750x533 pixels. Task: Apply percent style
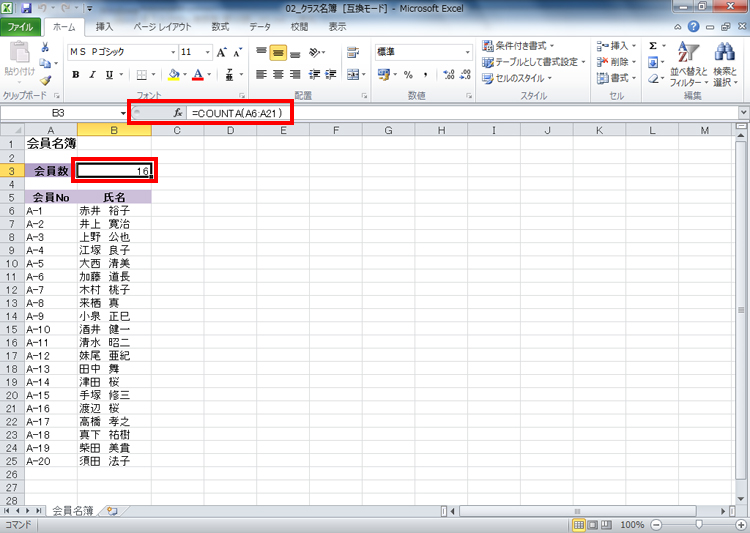coord(408,75)
